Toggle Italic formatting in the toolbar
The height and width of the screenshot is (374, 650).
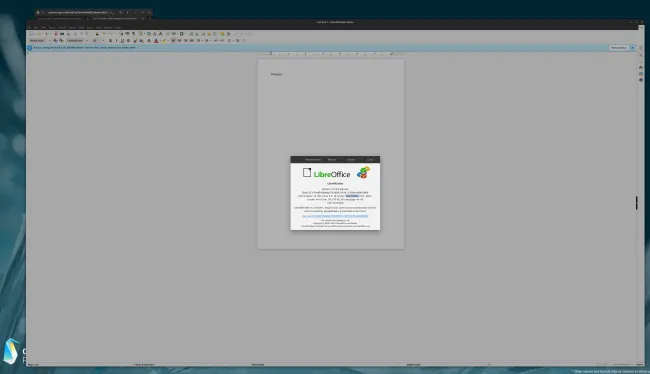116,41
